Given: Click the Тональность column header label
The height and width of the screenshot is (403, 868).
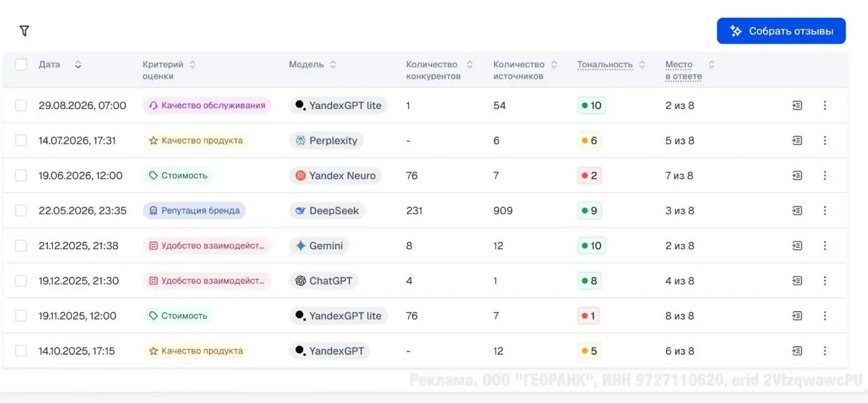Looking at the screenshot, I should [x=605, y=64].
